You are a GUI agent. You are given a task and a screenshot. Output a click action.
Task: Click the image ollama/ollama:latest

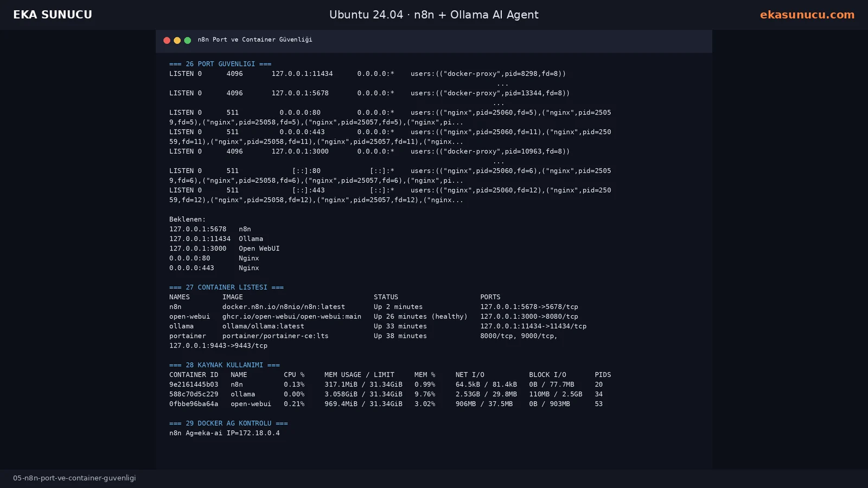263,326
